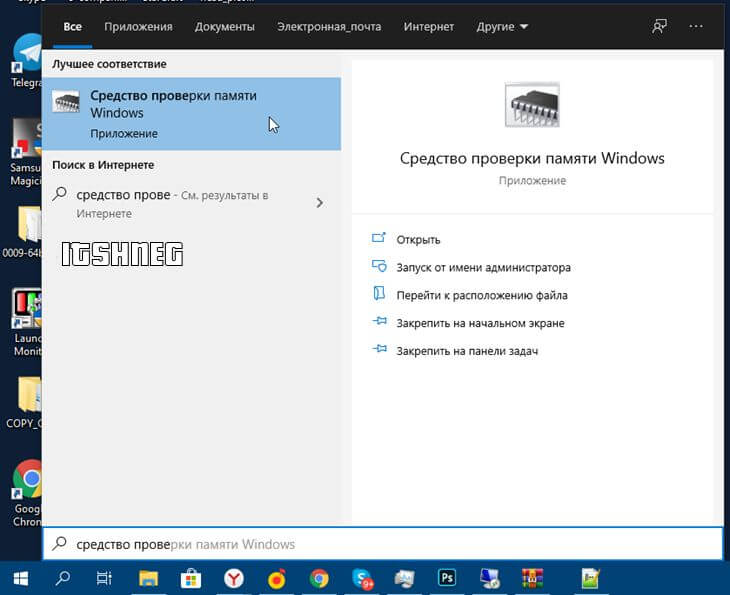Select the "Все" search filter tab
730x595 pixels.
point(73,27)
